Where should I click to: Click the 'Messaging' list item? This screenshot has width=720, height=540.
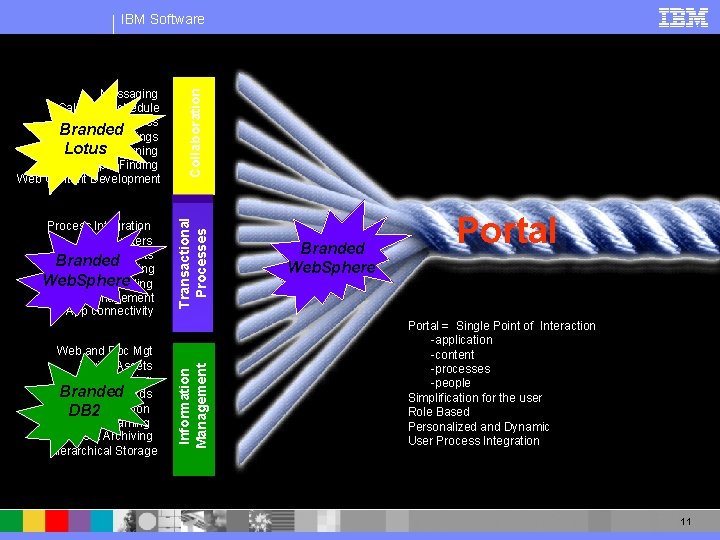[x=129, y=94]
